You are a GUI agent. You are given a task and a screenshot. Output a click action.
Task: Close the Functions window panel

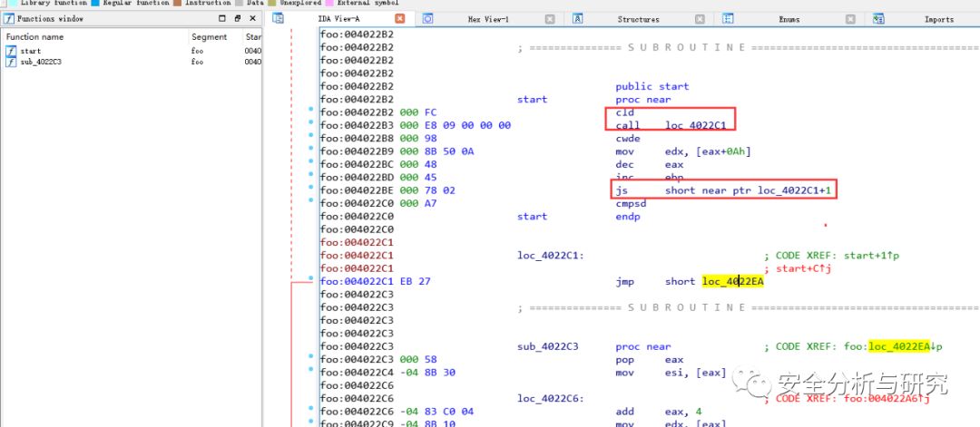click(252, 19)
